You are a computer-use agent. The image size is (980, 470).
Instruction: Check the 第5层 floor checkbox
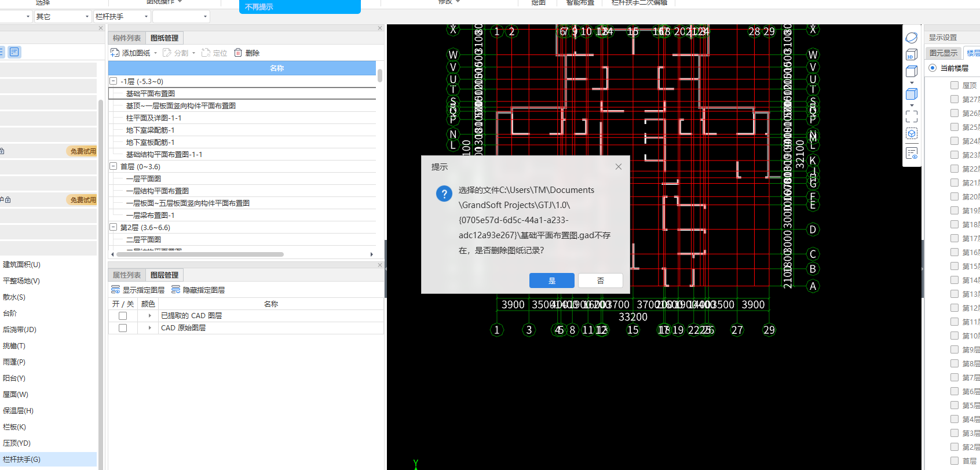(x=955, y=405)
